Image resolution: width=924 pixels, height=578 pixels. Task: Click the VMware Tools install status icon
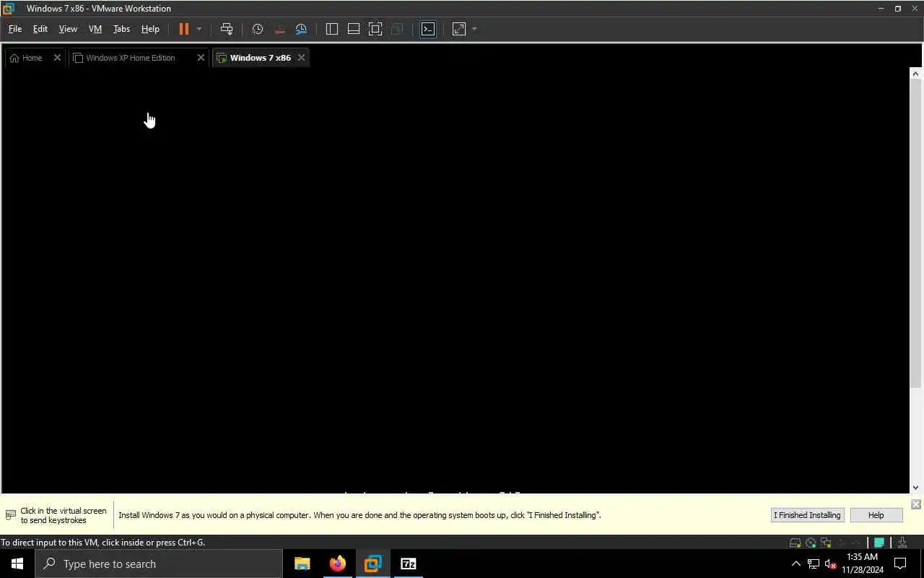pyautogui.click(x=902, y=543)
